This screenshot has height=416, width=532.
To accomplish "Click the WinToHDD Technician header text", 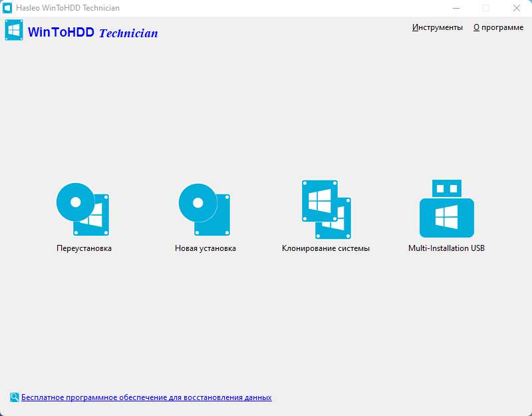I will point(93,33).
